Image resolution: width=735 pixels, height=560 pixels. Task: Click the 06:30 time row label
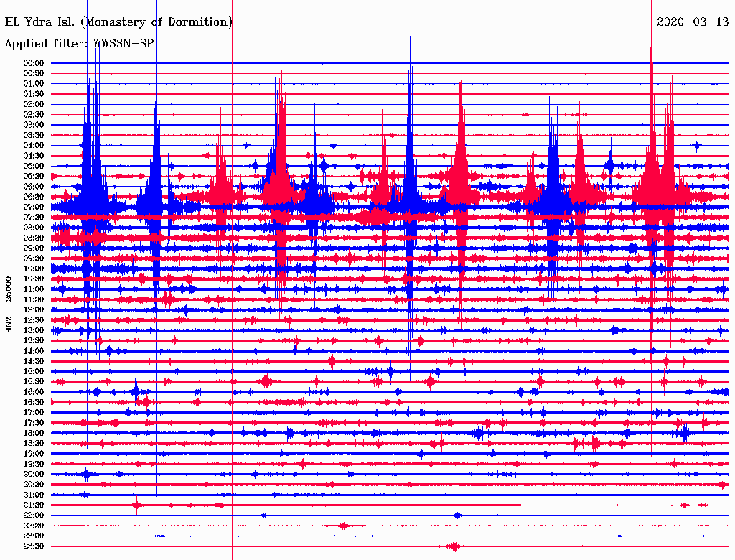(34, 197)
